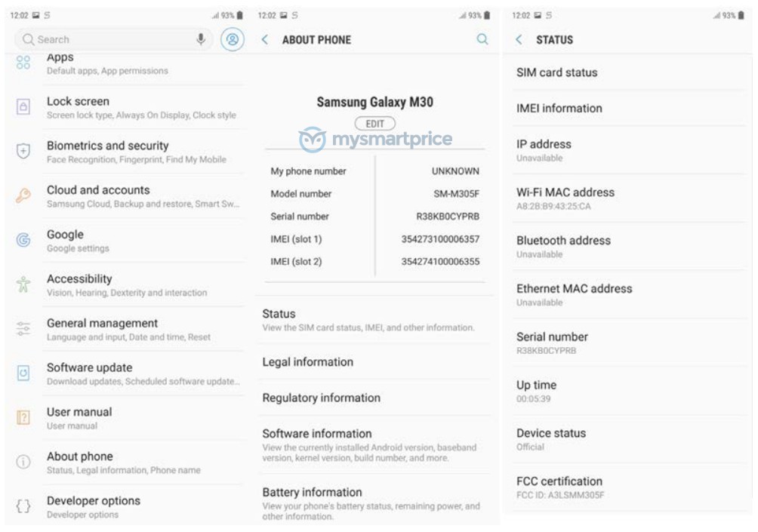The width and height of the screenshot is (758, 532).
Task: Tap the Bluetooth address row
Action: pos(628,247)
